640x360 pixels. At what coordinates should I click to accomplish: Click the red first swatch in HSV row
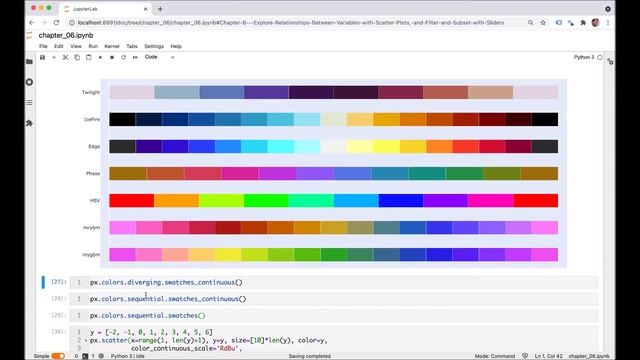[131, 200]
